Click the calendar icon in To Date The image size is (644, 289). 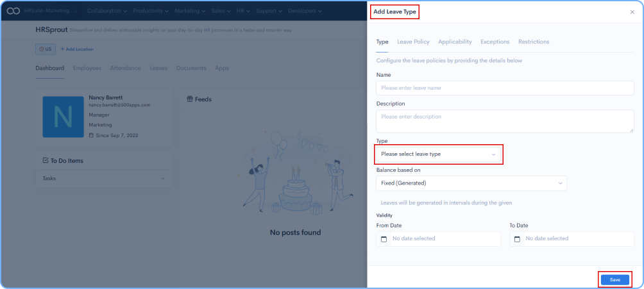(518, 239)
